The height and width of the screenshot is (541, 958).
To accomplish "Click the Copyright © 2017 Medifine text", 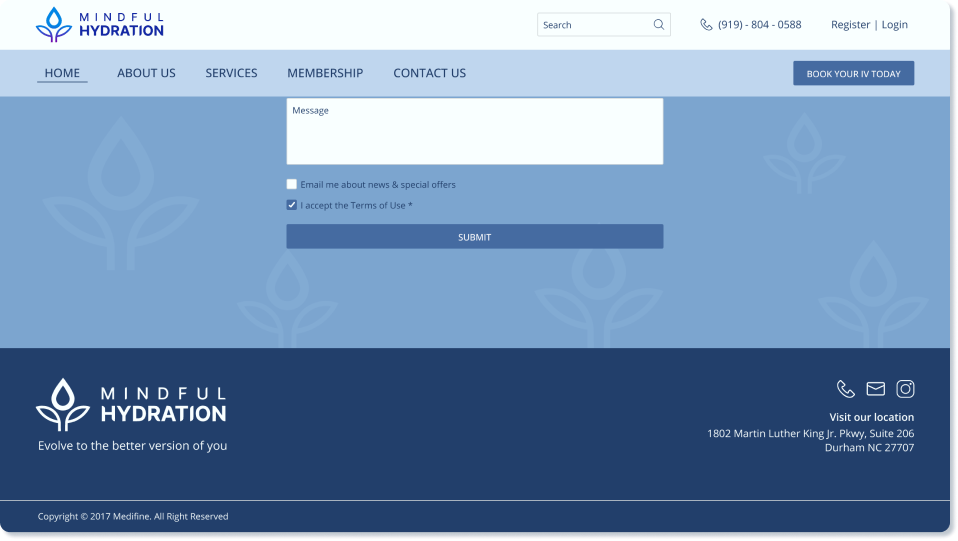I will [x=133, y=517].
